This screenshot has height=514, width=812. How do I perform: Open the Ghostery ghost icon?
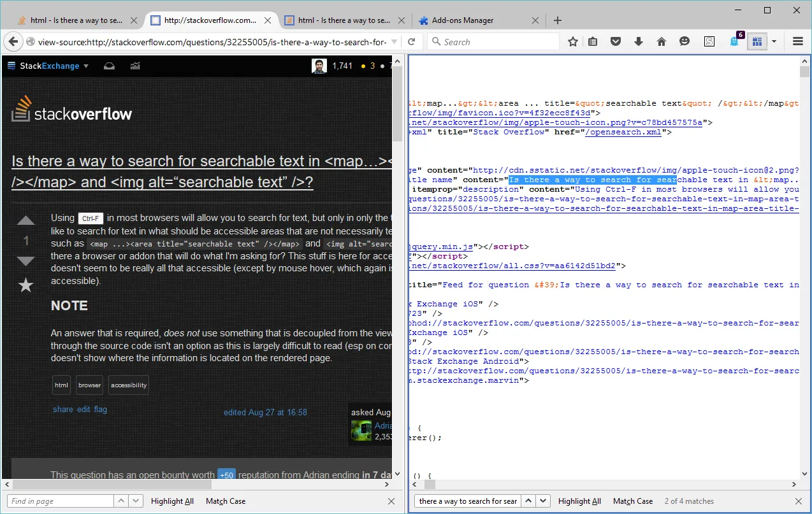[735, 41]
